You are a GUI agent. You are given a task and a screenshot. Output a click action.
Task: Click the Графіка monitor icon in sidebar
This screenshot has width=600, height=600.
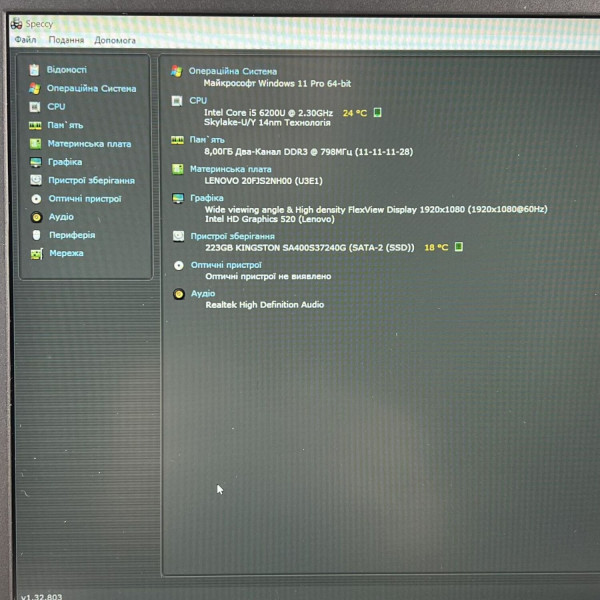36,162
